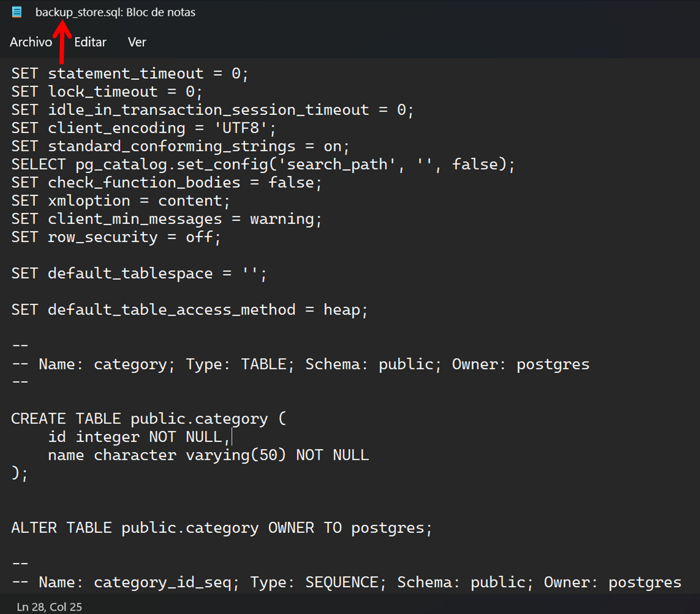Click the 'SET client_encoding' line

(143, 128)
